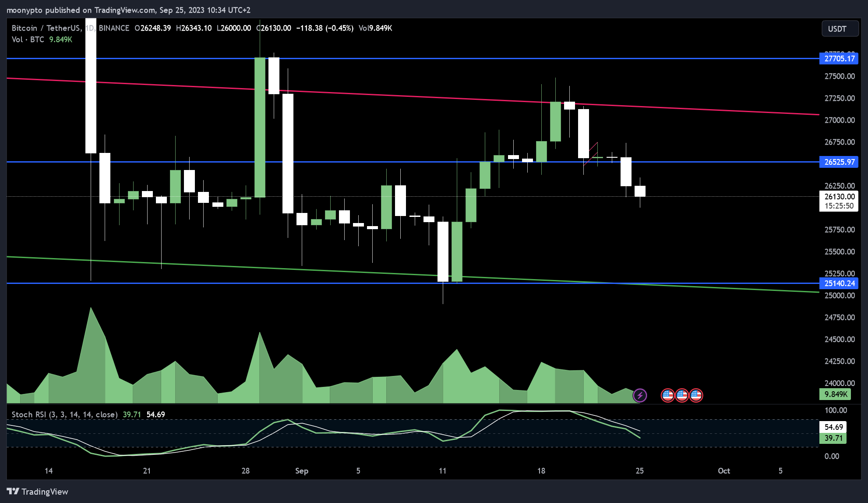Click the 28 date axis label

(x=246, y=471)
